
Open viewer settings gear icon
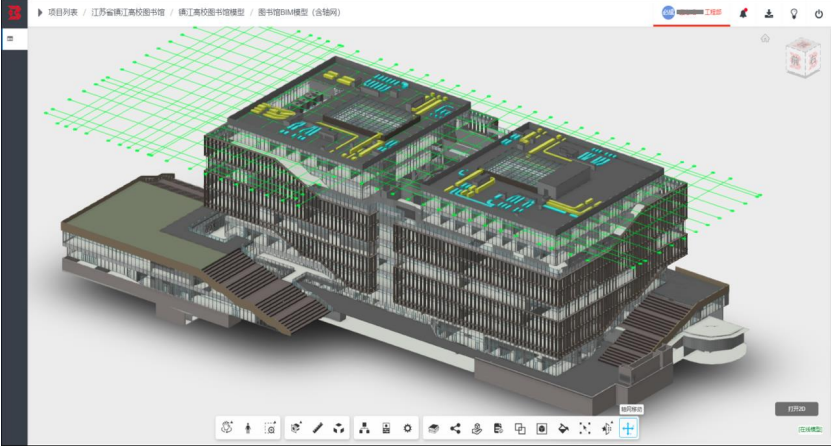coord(408,428)
